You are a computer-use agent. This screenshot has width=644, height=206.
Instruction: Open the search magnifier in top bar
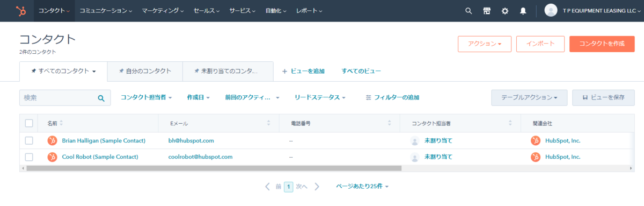[x=469, y=11]
